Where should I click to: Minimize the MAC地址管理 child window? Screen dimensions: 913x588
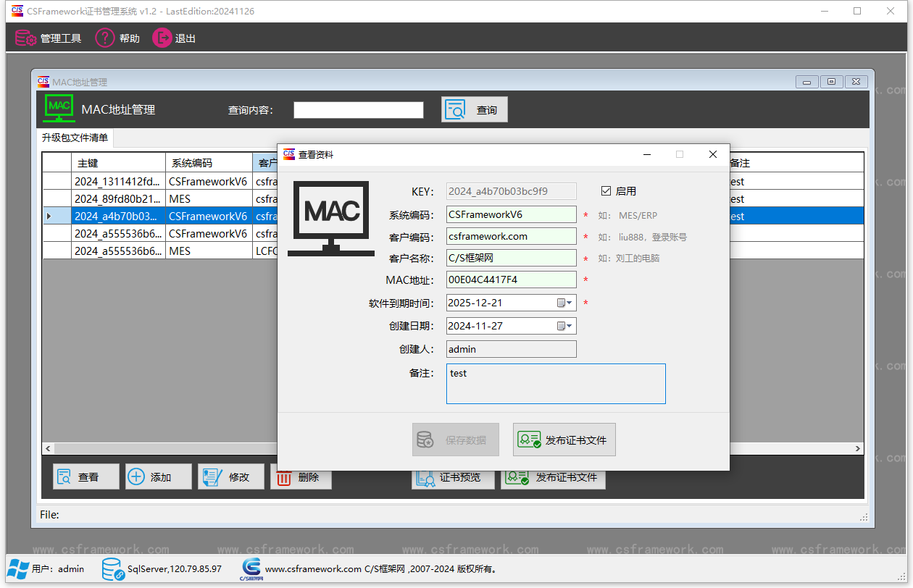pos(807,82)
